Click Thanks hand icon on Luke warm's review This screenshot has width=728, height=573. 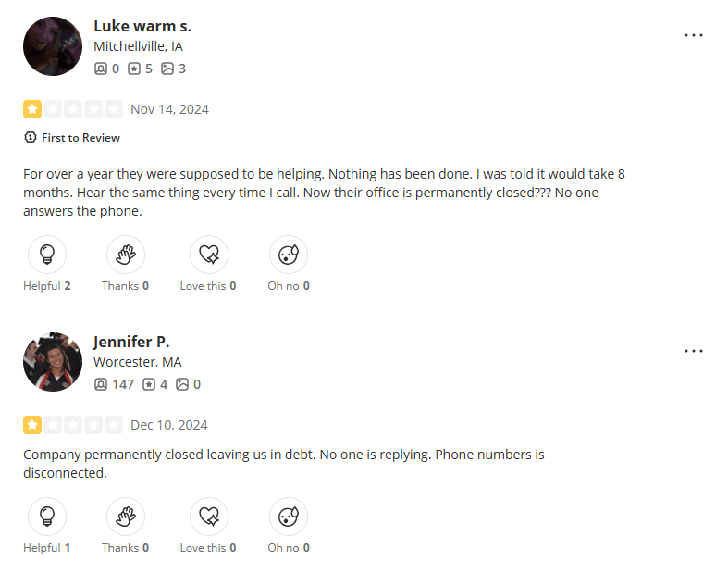point(126,254)
